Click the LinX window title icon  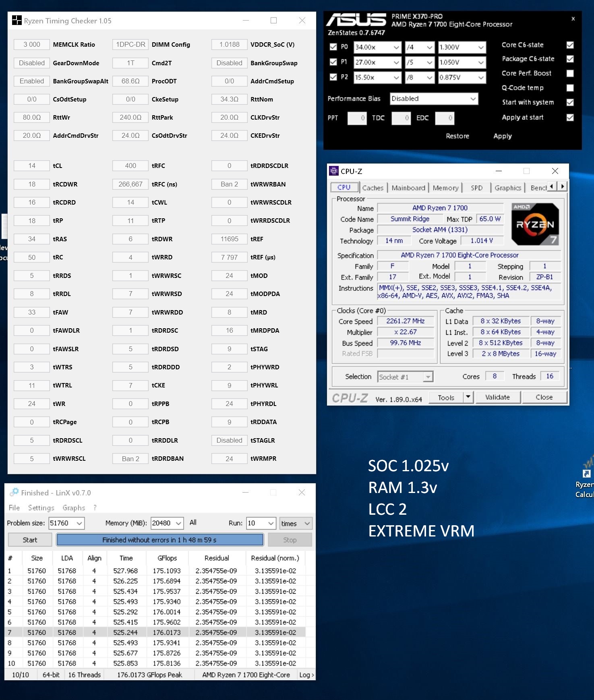[14, 492]
